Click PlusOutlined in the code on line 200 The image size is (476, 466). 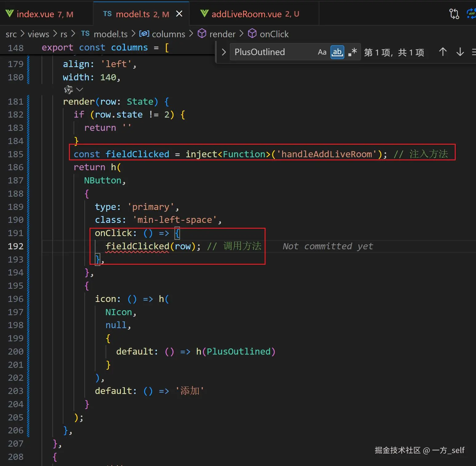(x=238, y=352)
